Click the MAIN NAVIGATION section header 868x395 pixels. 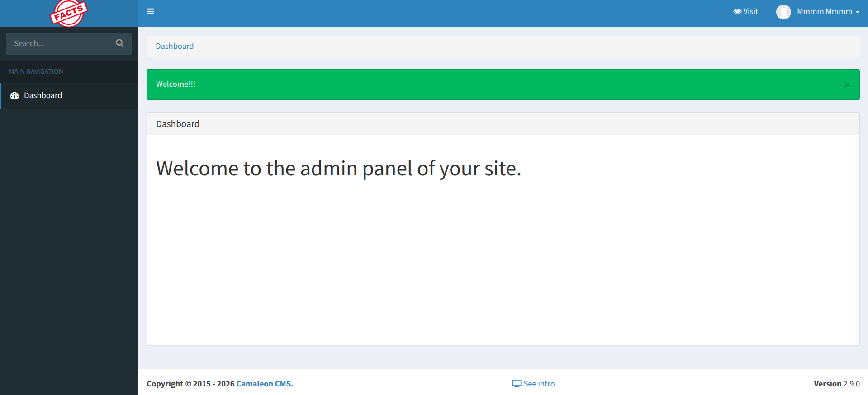tap(36, 71)
